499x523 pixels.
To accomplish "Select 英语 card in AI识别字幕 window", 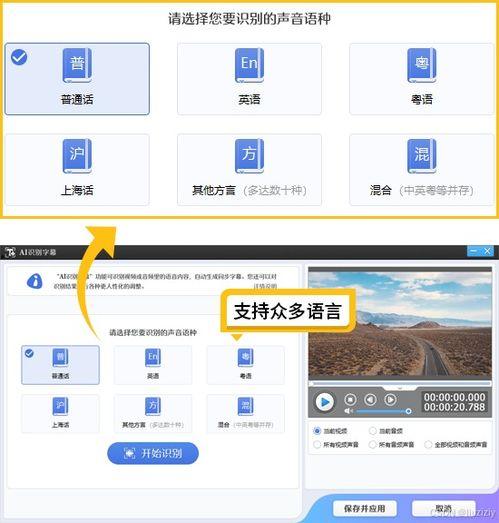I will (x=153, y=365).
